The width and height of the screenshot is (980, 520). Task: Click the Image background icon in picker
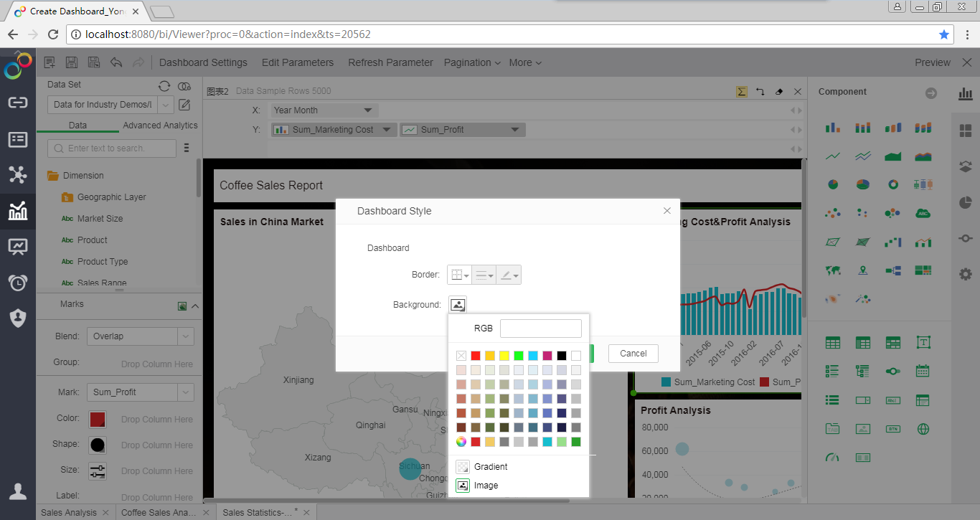pos(463,486)
